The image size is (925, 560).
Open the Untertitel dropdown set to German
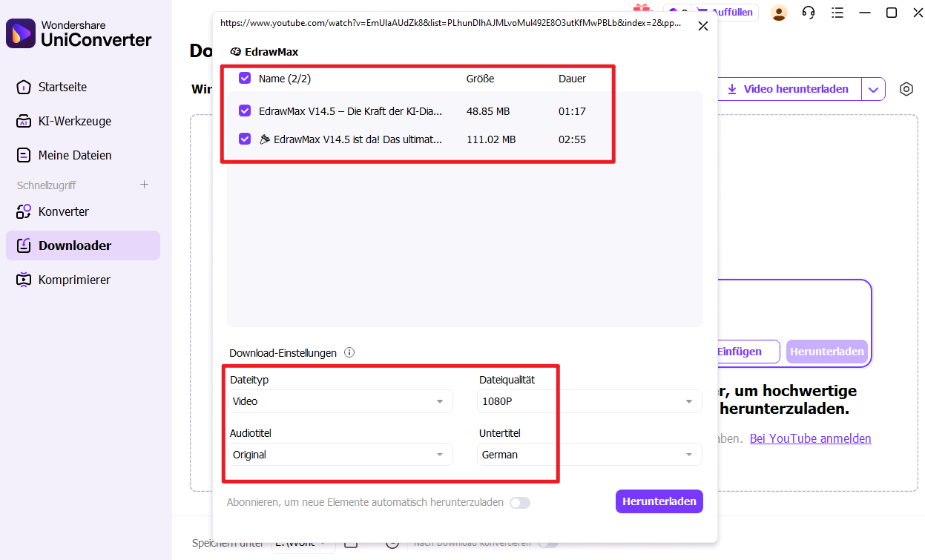(590, 454)
